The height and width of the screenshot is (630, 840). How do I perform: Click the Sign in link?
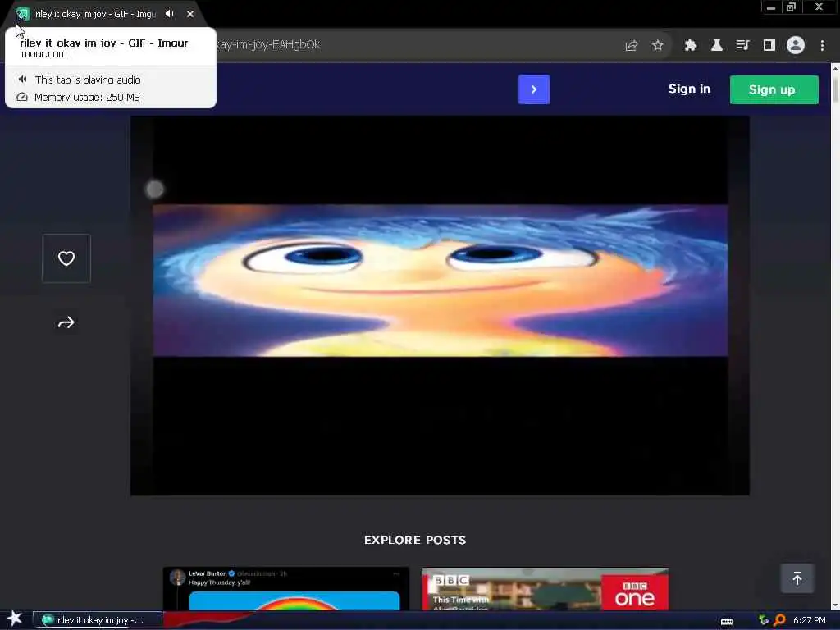click(x=689, y=89)
